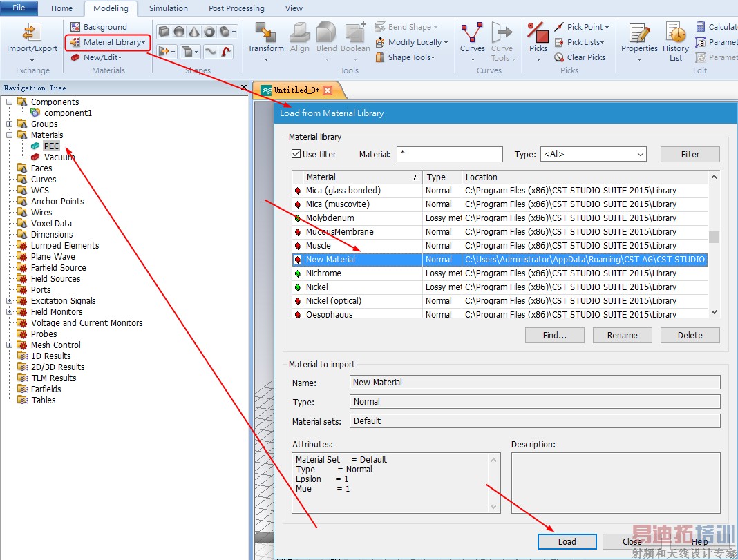This screenshot has height=560, width=738.
Task: Open the File menu
Action: pyautogui.click(x=19, y=8)
